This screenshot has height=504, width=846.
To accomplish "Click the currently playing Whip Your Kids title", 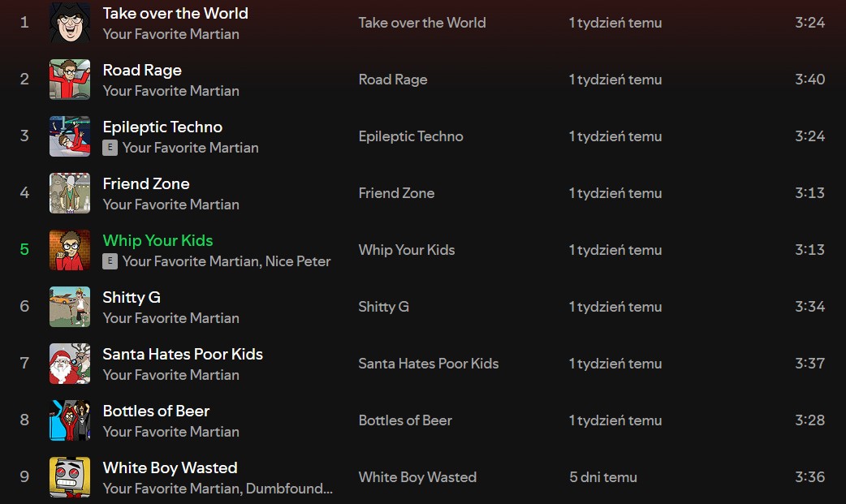I will pos(158,240).
